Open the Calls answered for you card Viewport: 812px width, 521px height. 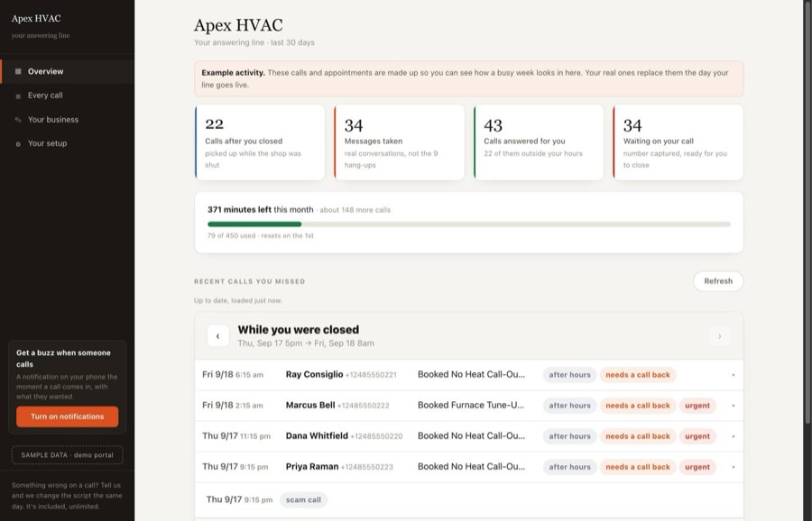click(x=539, y=142)
